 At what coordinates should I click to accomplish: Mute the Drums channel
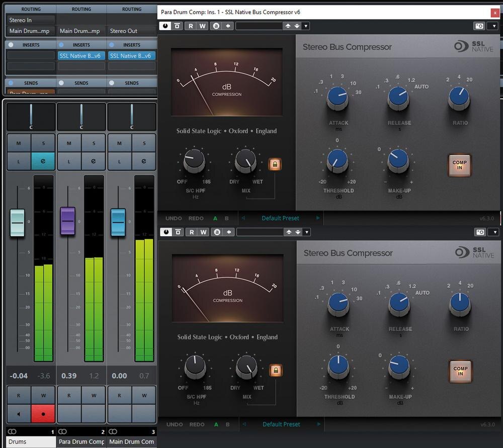click(x=19, y=143)
